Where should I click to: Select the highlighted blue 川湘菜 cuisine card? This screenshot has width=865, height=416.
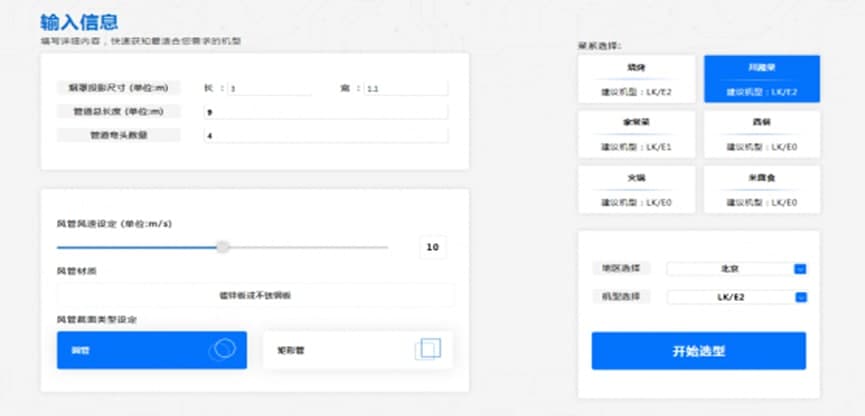pos(762,79)
